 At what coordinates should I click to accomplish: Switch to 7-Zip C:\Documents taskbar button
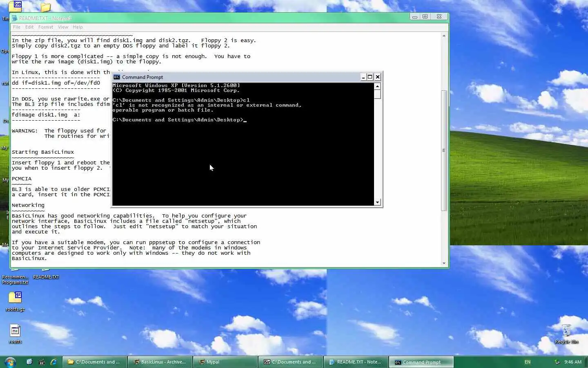point(290,362)
